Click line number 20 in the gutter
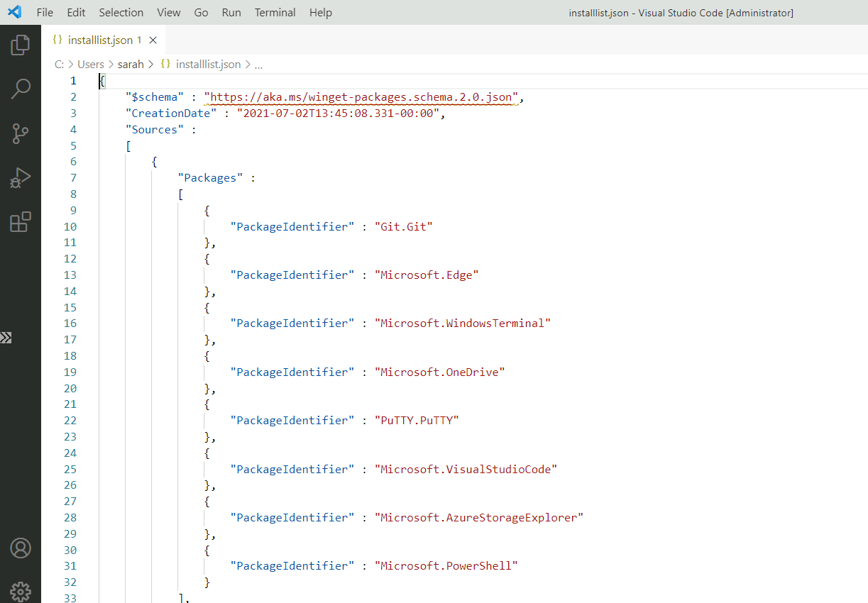Image resolution: width=868 pixels, height=603 pixels. point(70,388)
